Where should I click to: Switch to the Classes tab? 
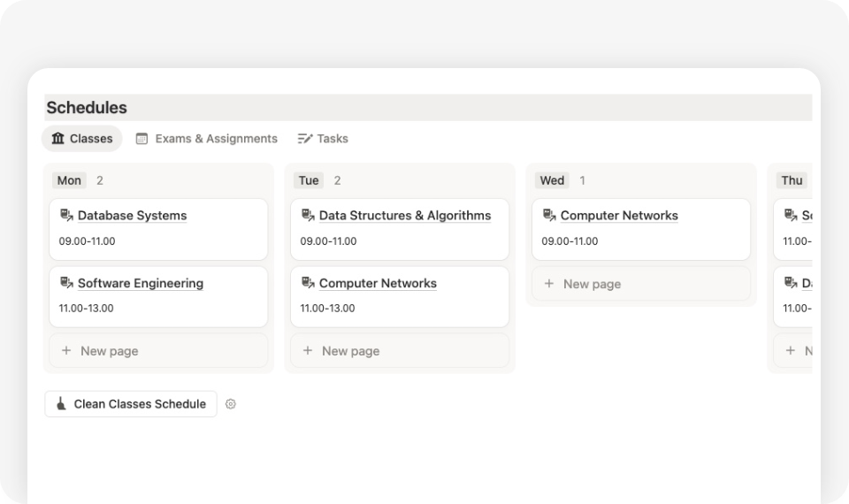tap(82, 139)
